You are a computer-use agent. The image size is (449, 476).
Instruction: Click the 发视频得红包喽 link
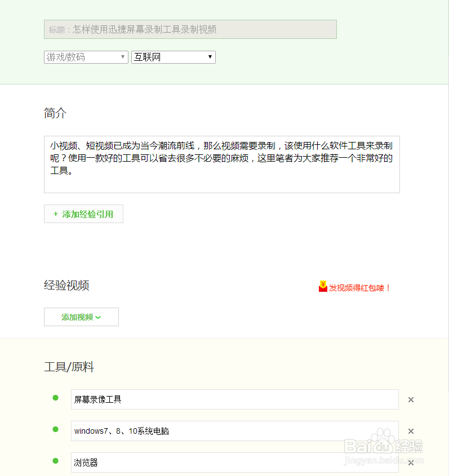(358, 287)
